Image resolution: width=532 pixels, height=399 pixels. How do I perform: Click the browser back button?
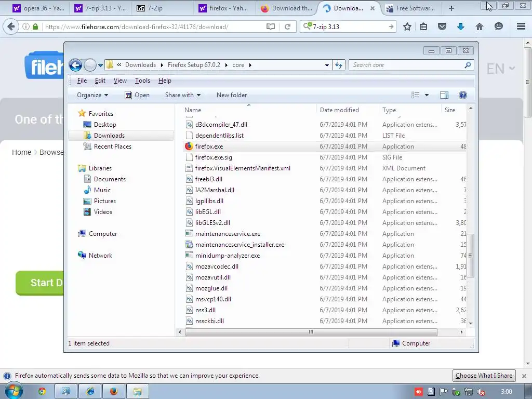point(11,26)
